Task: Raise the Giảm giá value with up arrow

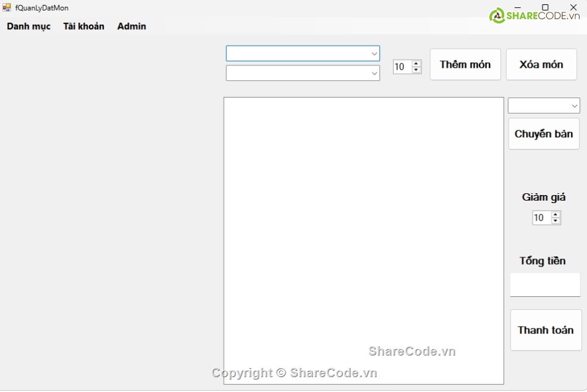Action: pyautogui.click(x=555, y=215)
